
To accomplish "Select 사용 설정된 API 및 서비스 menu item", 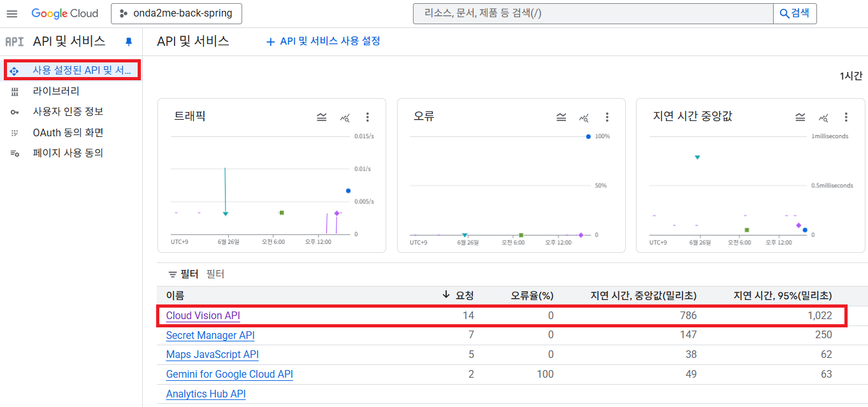I will point(72,70).
